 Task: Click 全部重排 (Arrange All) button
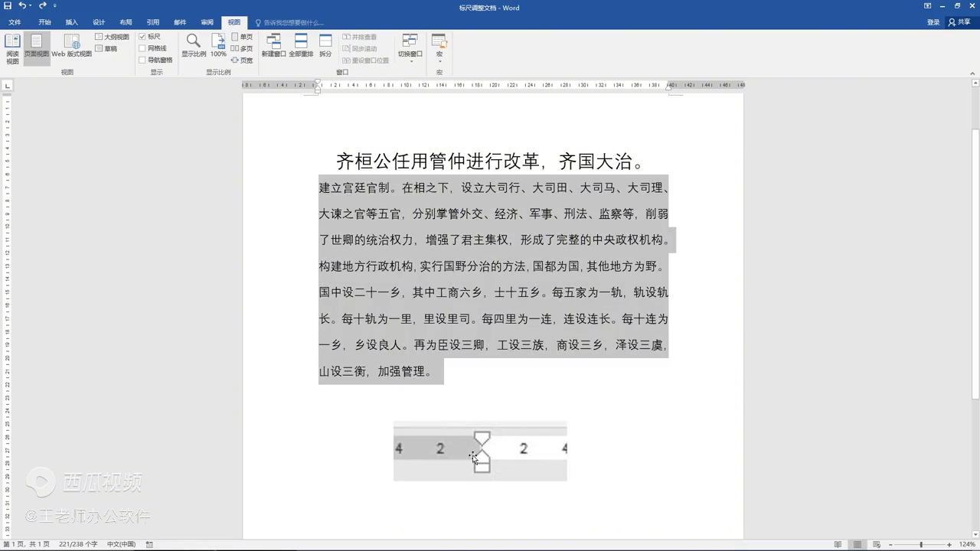coord(301,46)
